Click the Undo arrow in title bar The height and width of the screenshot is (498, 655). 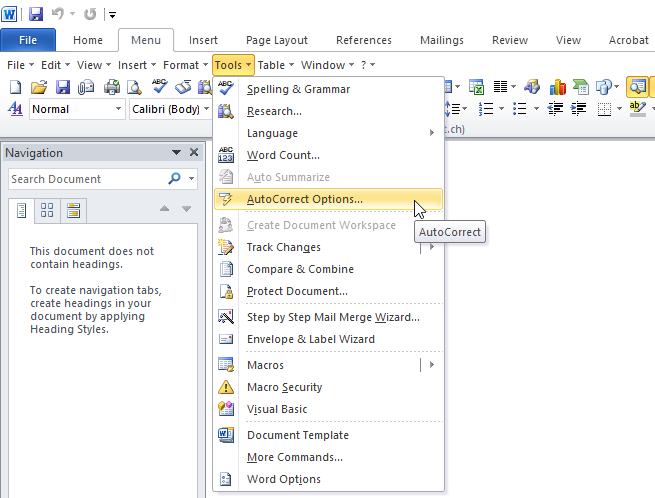(x=58, y=14)
